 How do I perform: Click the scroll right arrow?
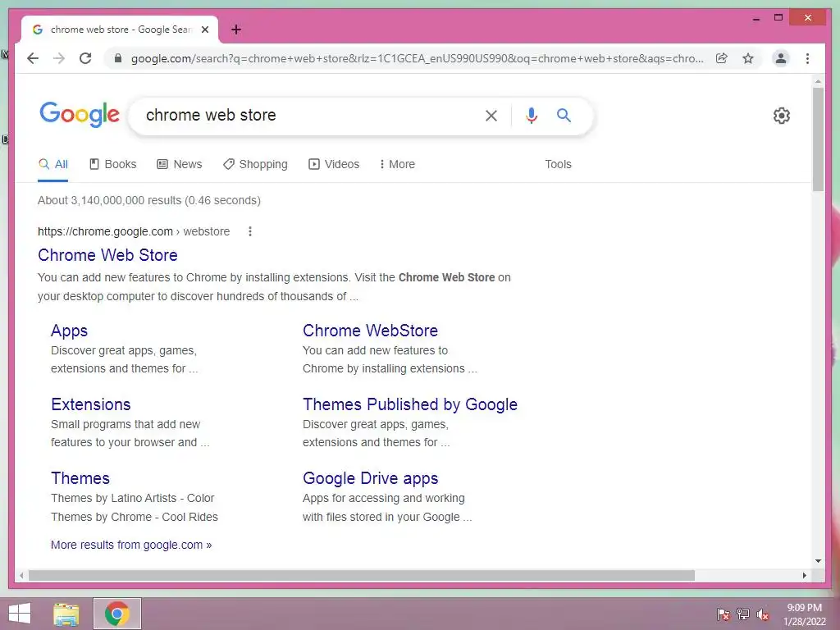[x=805, y=575]
